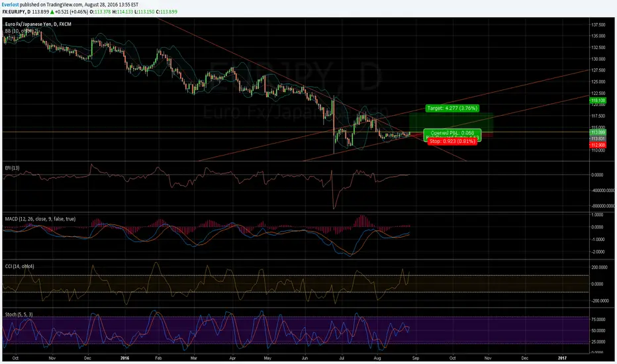
Task: Click the Stoch (5, 5, 3) indicator label
Action: 19,314
